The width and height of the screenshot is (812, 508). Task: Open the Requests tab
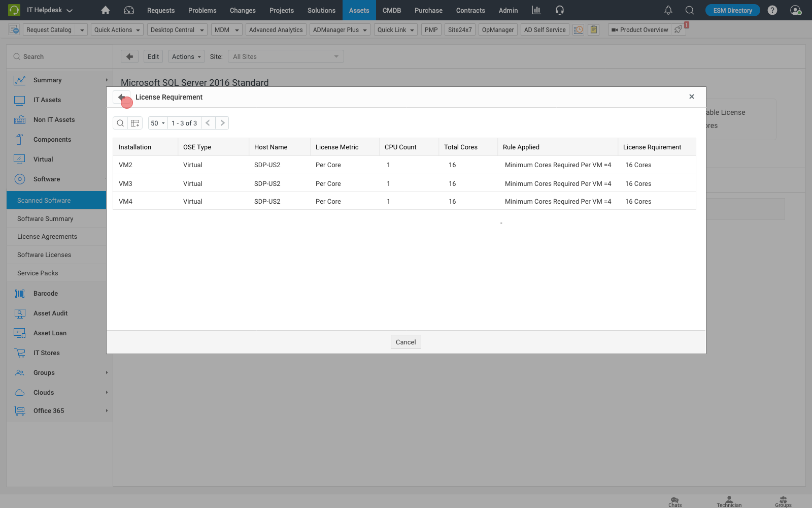(161, 10)
